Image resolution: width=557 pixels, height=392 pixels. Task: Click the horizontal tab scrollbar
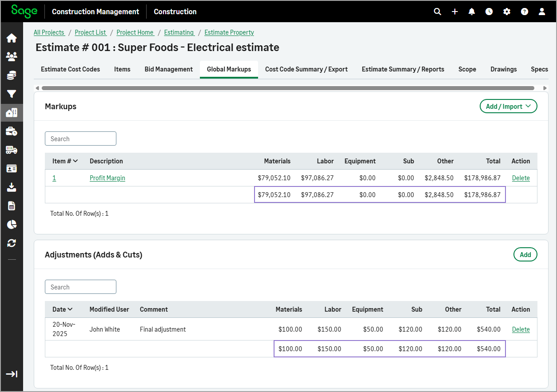click(288, 88)
